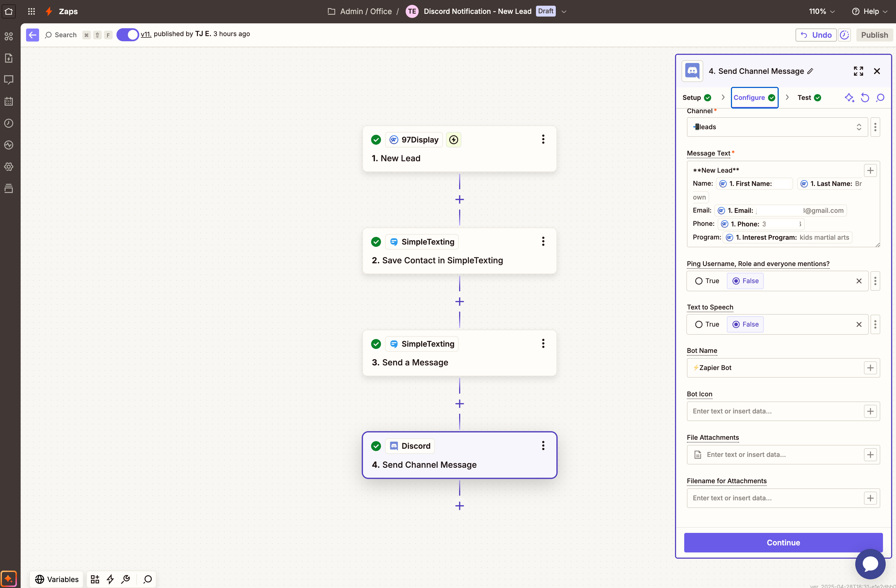Clear the Ping Username mentions selection
The image size is (896, 588).
859,281
